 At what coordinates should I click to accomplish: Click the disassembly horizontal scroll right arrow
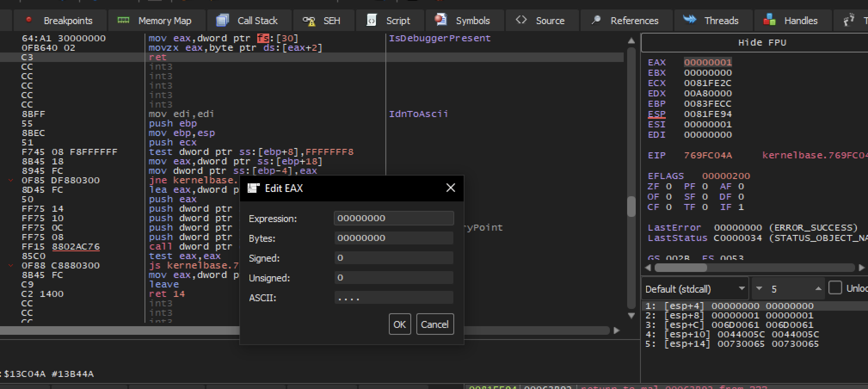pos(616,330)
